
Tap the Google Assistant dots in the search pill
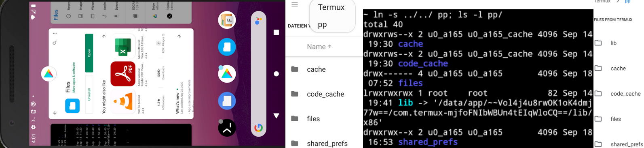click(x=258, y=21)
